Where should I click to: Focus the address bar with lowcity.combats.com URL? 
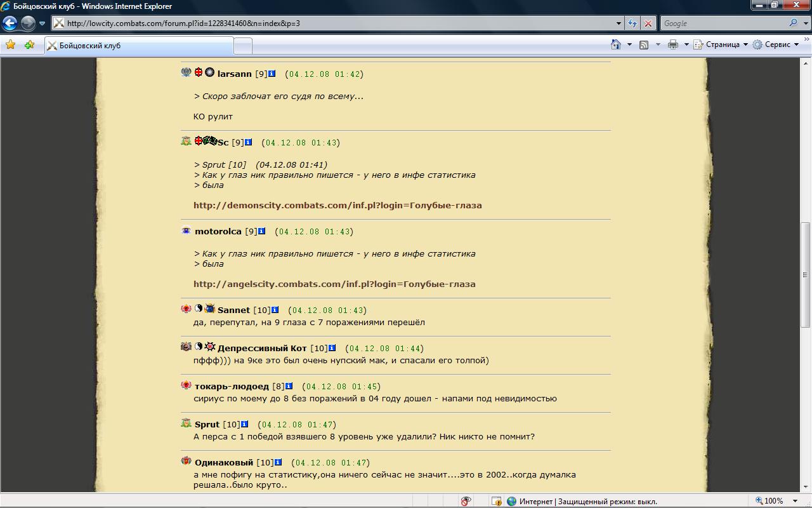point(333,23)
